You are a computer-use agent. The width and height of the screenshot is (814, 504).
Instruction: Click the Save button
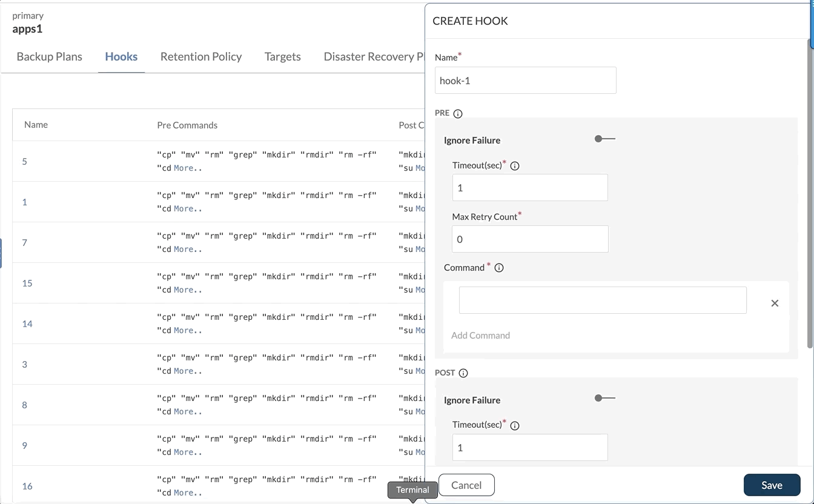coord(772,485)
